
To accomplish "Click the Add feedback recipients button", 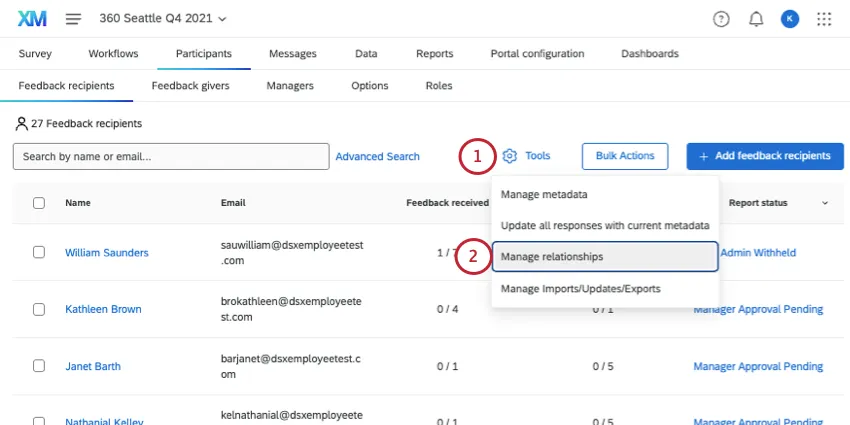I will (765, 156).
